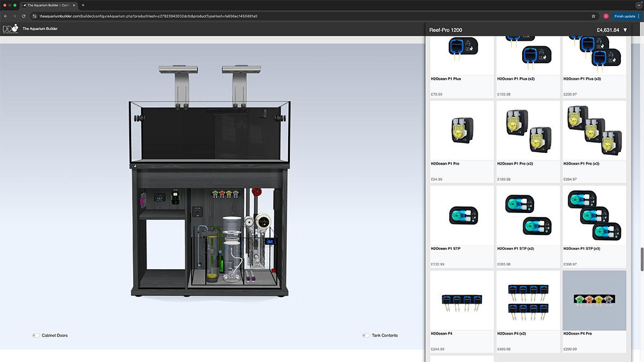
Task: Toggle the Cabinet Doors switch
Action: [x=35, y=335]
